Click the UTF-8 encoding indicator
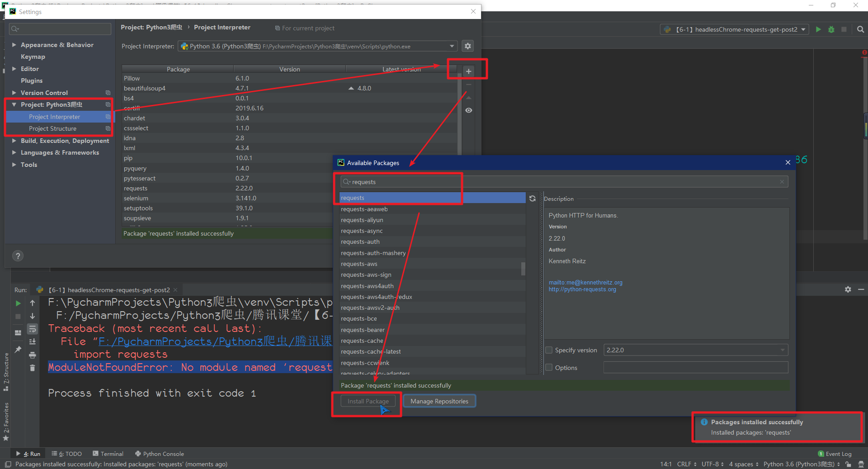Viewport: 868px width, 469px height. pyautogui.click(x=712, y=464)
